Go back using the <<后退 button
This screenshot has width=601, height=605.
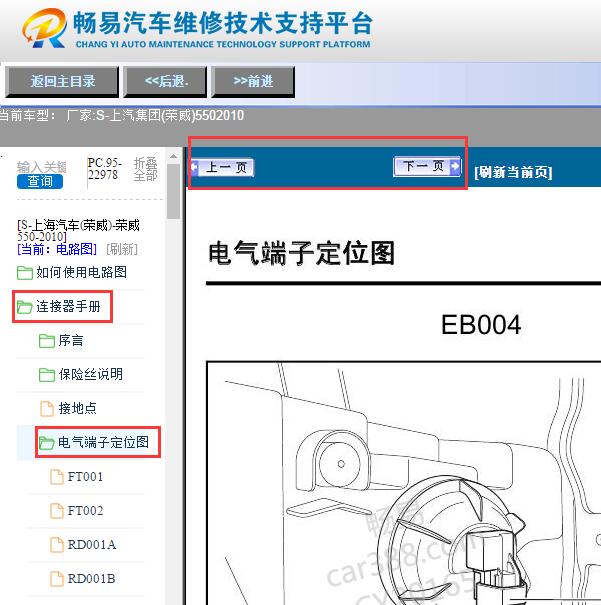click(x=174, y=82)
